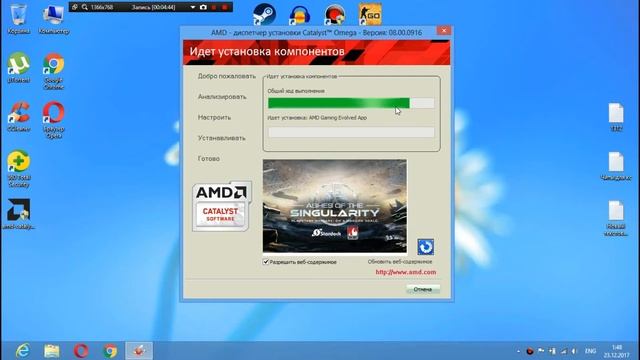Switch to AMD installer taskbar button

139,351
